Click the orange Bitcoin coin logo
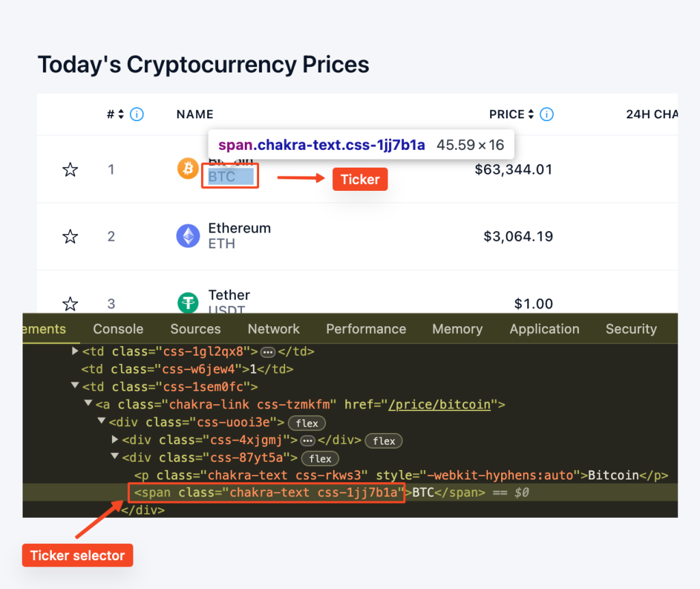 coord(188,168)
